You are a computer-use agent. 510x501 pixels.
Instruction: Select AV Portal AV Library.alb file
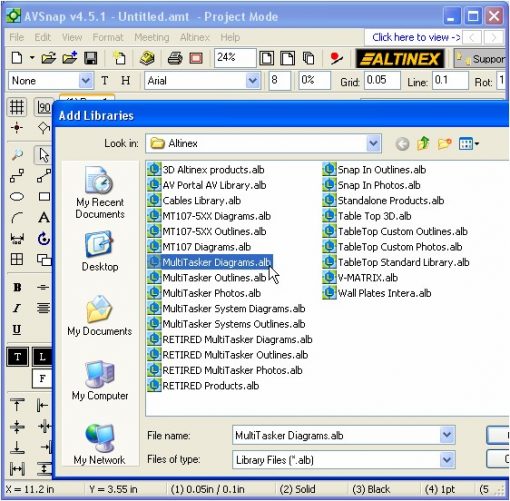click(207, 185)
